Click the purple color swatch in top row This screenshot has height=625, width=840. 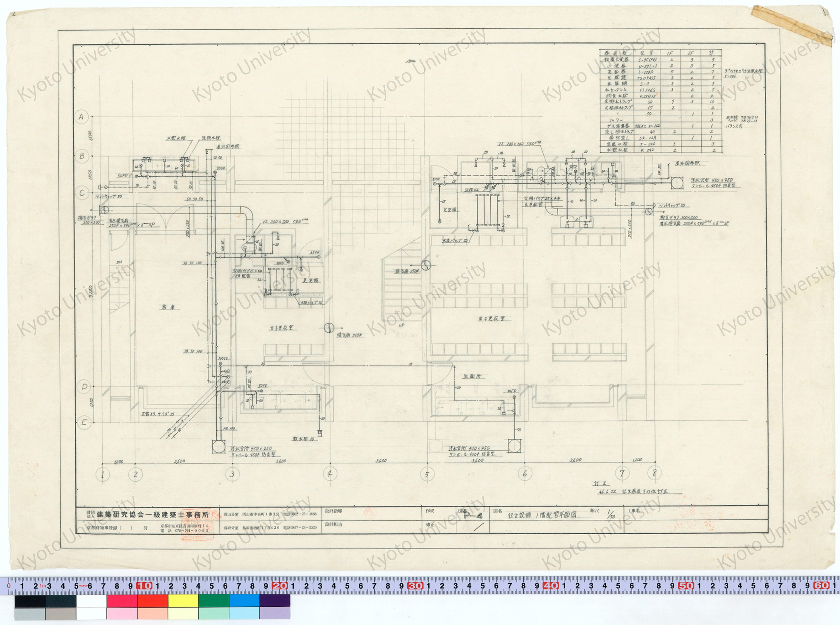pos(275,600)
